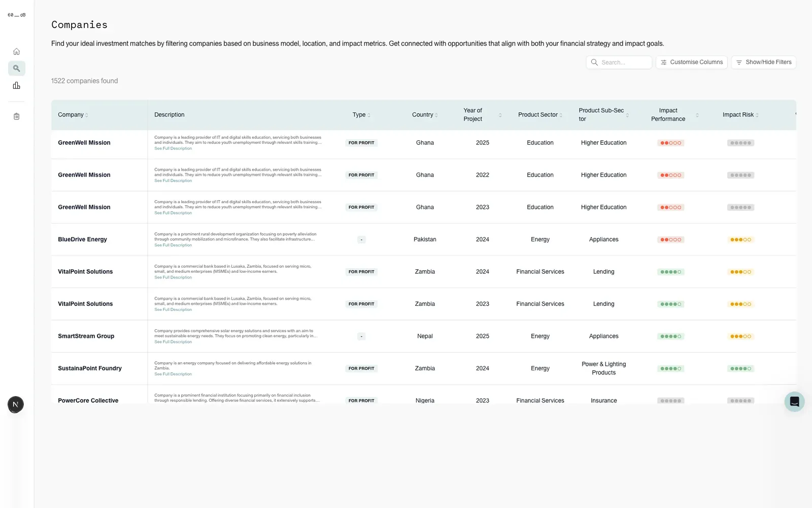Click FOR PROFIT tag in SustainaPoint Foundry row
812x508 pixels.
[361, 368]
